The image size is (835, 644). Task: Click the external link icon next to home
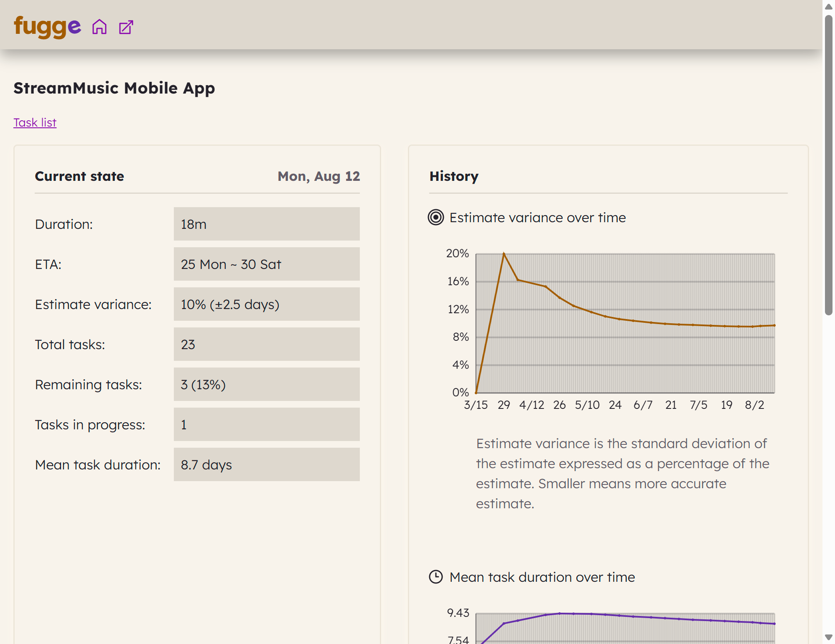pyautogui.click(x=125, y=26)
